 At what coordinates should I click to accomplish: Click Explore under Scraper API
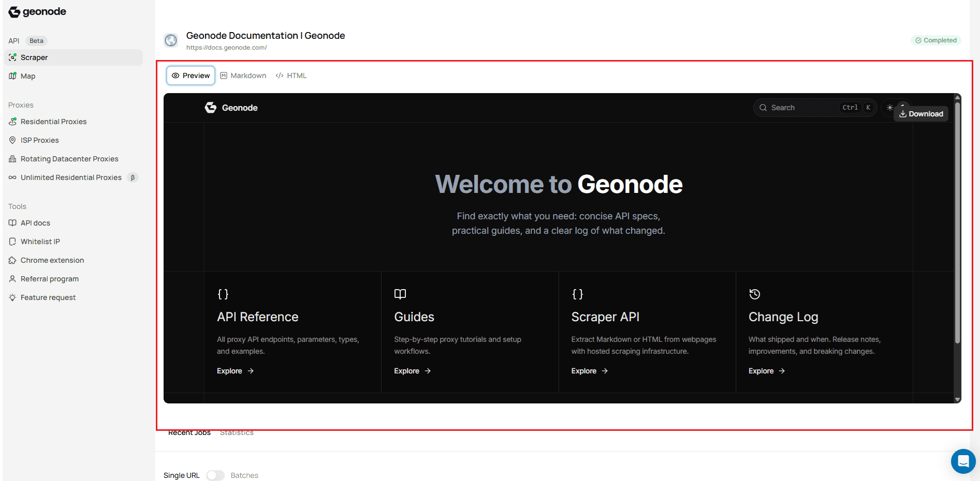click(589, 371)
